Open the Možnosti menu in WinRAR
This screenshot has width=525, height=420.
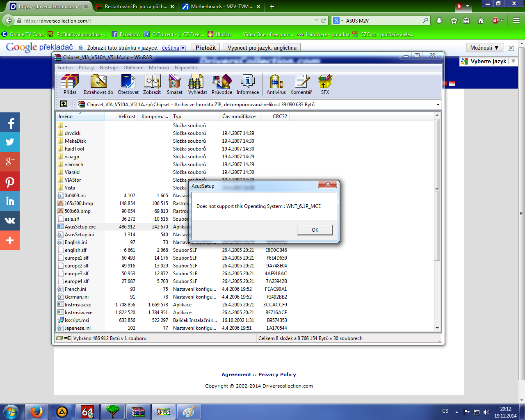coord(159,68)
